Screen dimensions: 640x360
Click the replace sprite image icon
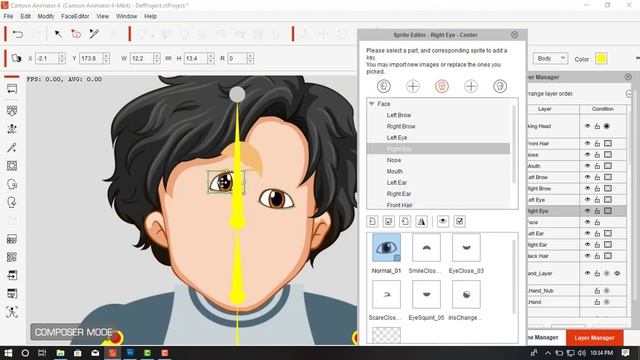point(389,222)
